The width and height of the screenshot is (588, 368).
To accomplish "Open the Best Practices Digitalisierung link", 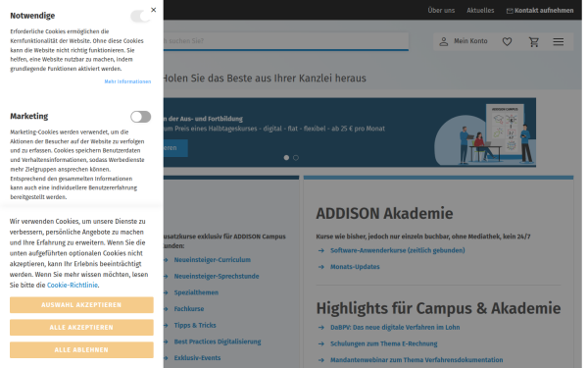I will pos(218,342).
